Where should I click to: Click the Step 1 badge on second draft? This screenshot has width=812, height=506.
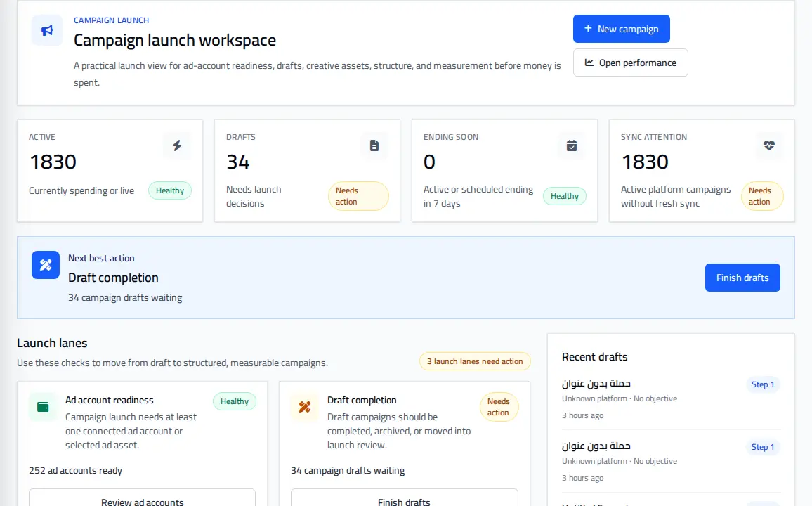pos(763,447)
